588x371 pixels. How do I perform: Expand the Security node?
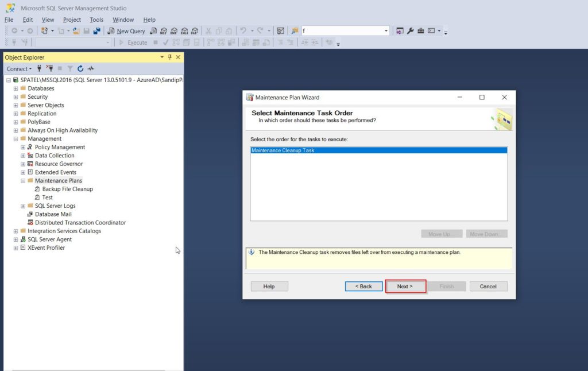click(x=16, y=97)
